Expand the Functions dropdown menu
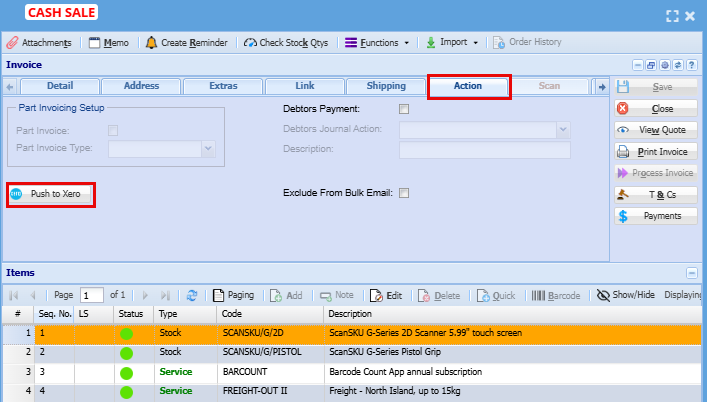This screenshot has width=707, height=402. [377, 43]
